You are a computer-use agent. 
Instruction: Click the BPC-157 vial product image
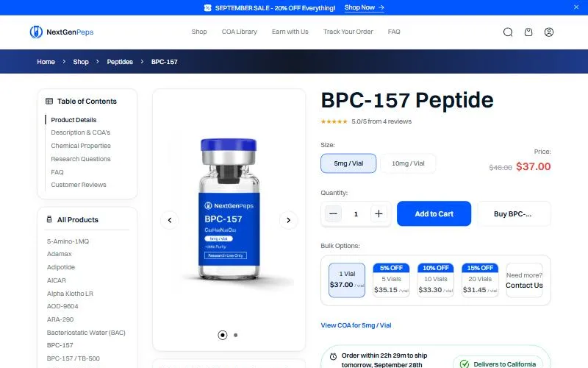click(x=229, y=210)
